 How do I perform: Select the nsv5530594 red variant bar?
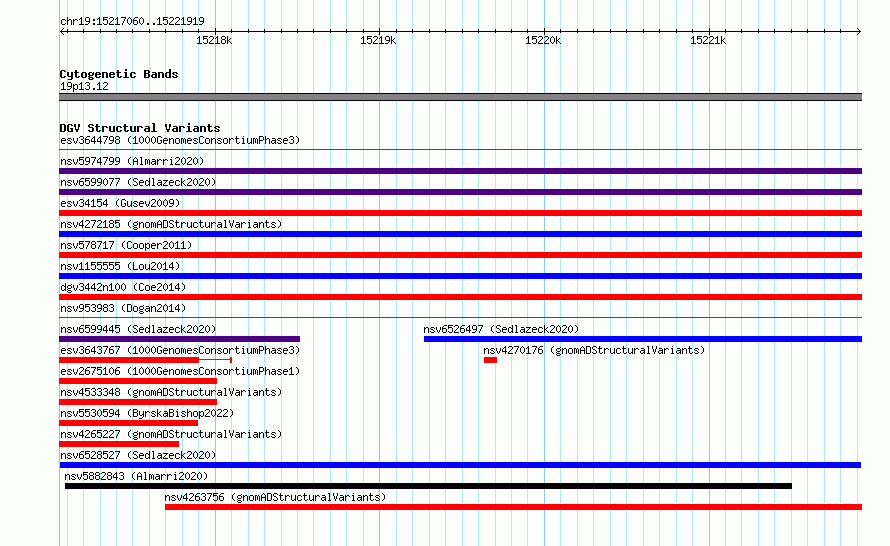(128, 423)
